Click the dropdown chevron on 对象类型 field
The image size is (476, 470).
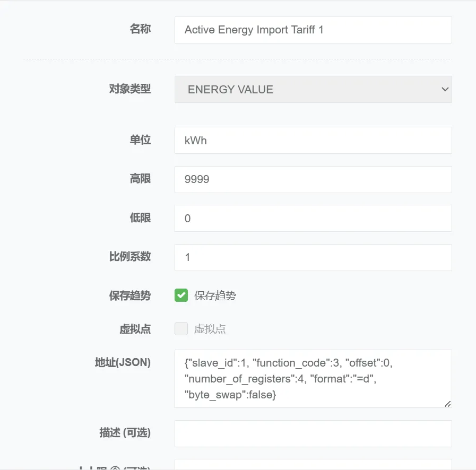point(445,89)
